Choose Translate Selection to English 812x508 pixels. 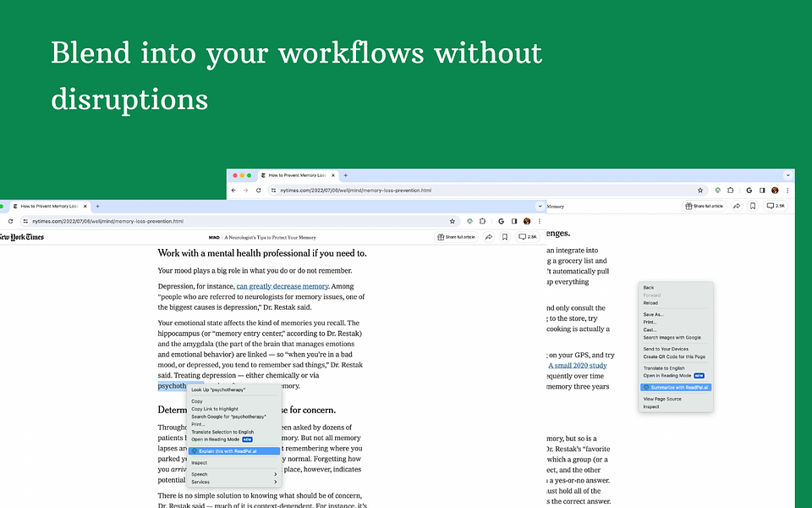click(x=233, y=432)
